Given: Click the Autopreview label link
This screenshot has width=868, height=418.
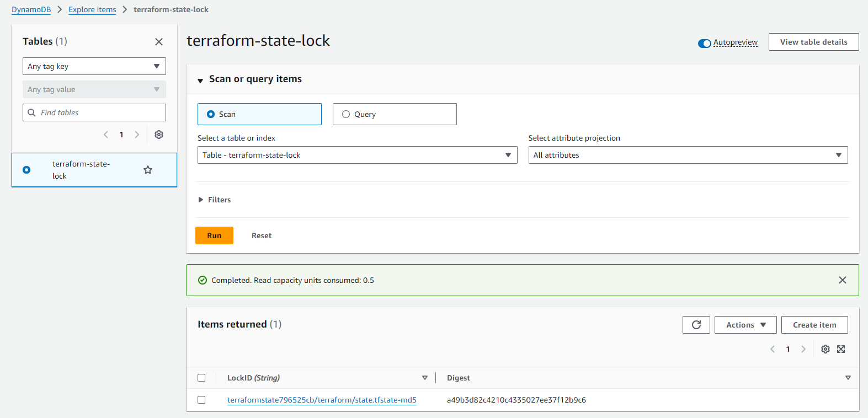Looking at the screenshot, I should [736, 42].
